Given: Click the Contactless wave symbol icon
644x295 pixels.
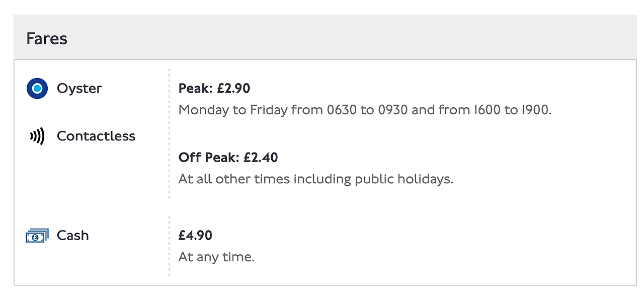Looking at the screenshot, I should tap(37, 136).
